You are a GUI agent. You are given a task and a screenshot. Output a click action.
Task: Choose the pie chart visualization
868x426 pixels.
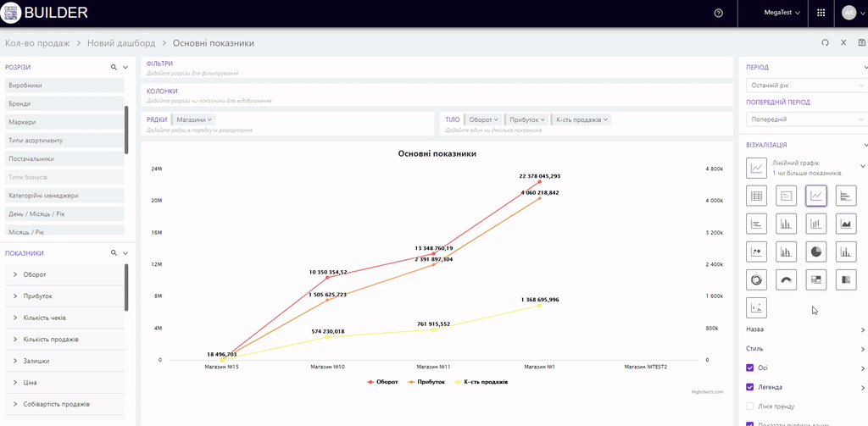[x=816, y=252]
